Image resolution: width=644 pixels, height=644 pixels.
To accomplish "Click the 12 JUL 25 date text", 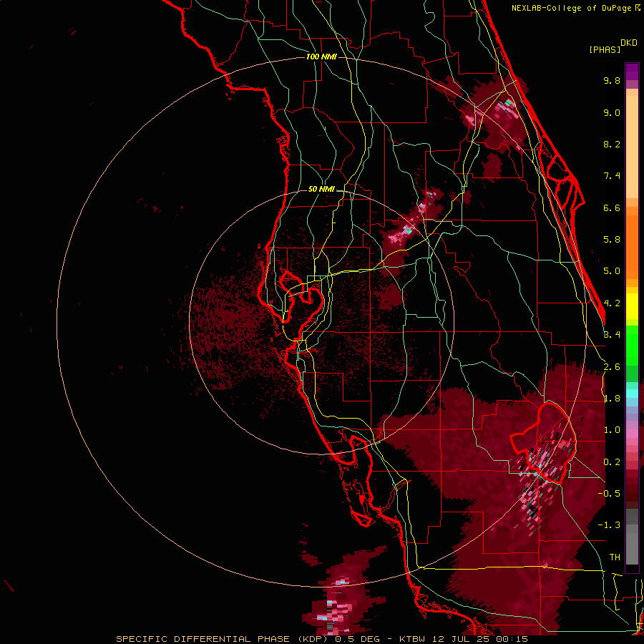I will [x=462, y=639].
